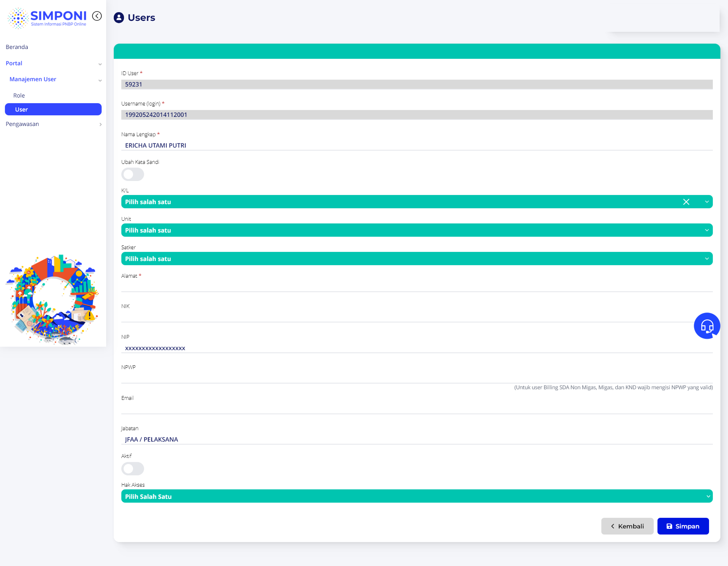Click the Alamat input field
The image size is (728, 566).
click(417, 287)
